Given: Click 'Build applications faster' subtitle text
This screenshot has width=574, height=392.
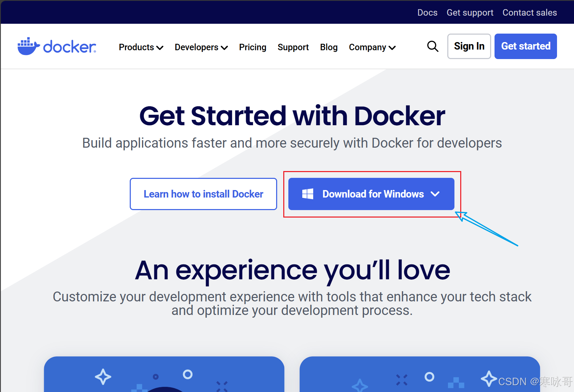Looking at the screenshot, I should coord(292,143).
